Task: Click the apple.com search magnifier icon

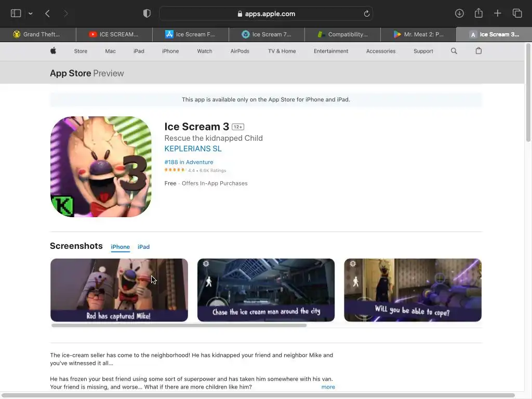Action: (x=454, y=51)
